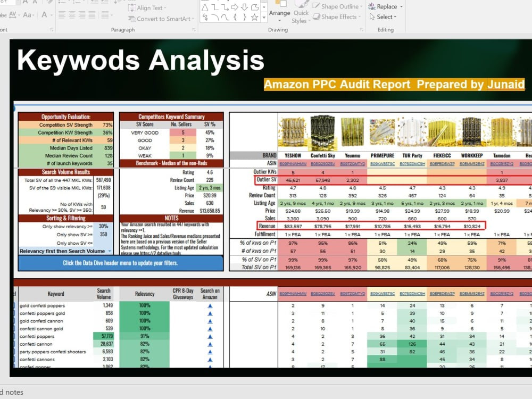Apply the Font Color A button
The image size is (532, 399).
[44, 14]
